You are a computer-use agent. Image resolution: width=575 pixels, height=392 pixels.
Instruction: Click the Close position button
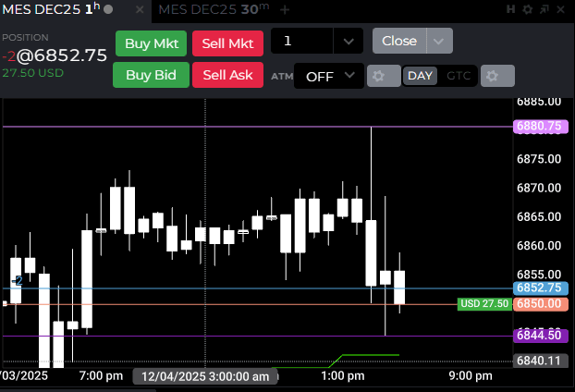pyautogui.click(x=399, y=41)
